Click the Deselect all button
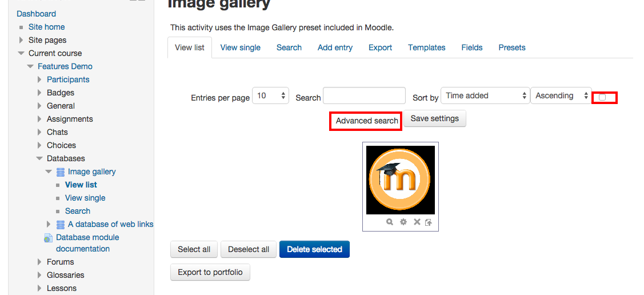The width and height of the screenshot is (644, 295). (x=249, y=249)
